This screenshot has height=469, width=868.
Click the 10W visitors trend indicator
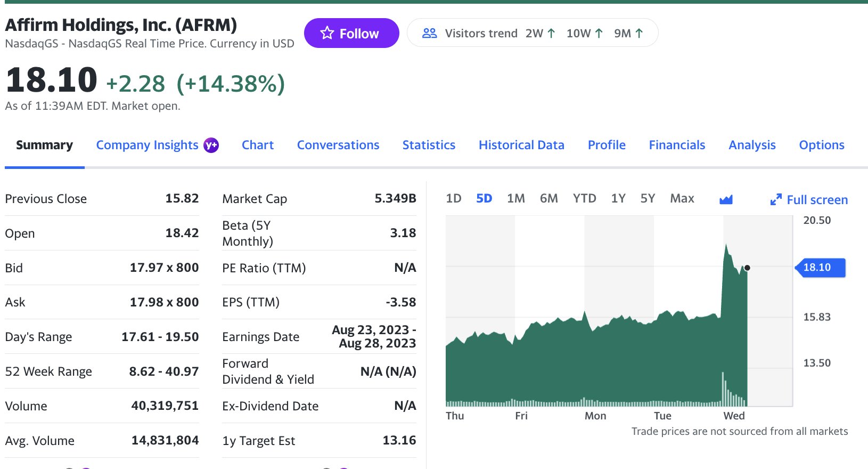click(x=585, y=33)
